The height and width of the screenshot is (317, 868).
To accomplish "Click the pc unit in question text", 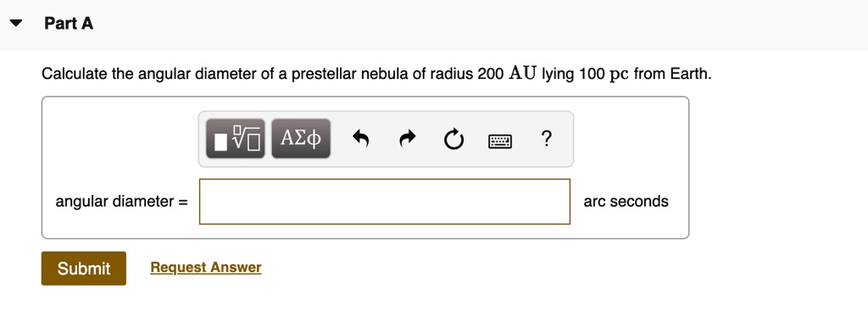I will tap(619, 75).
